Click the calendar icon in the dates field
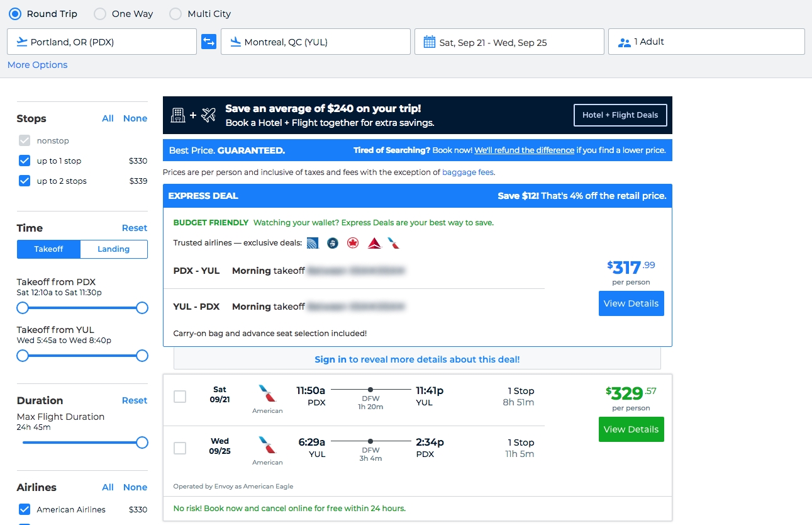 [430, 42]
